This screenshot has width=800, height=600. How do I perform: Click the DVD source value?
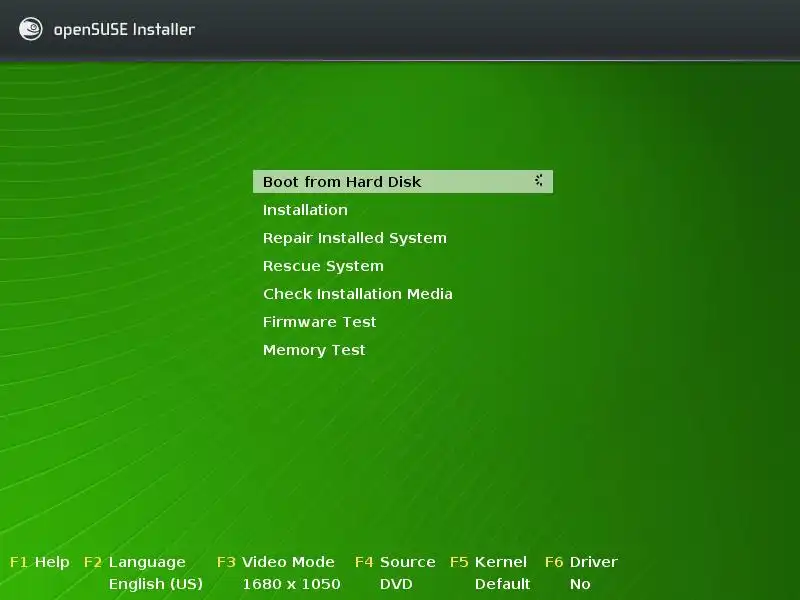pos(396,584)
